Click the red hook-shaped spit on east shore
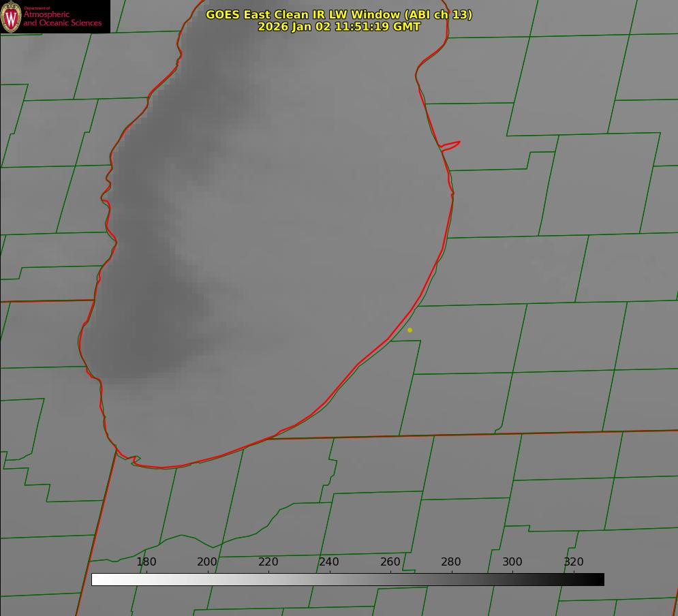The width and height of the screenshot is (678, 616). pos(451,144)
